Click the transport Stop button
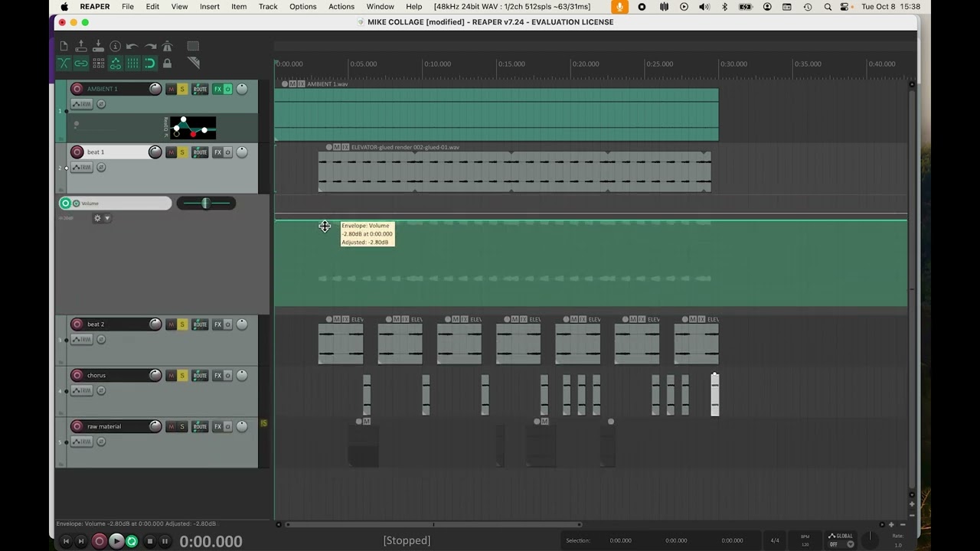 (x=150, y=541)
